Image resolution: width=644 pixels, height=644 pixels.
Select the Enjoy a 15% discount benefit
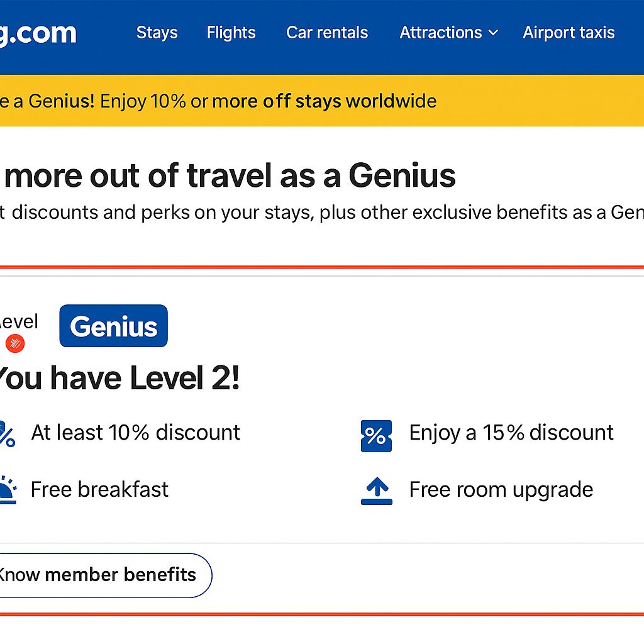(511, 433)
